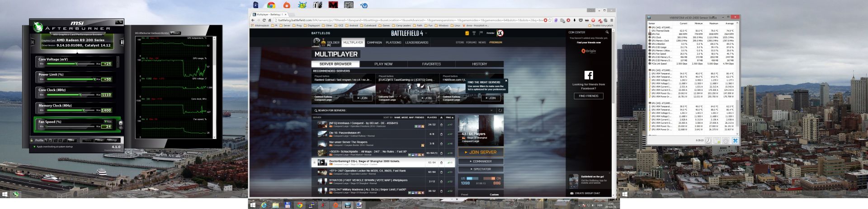Open the Server bookmarks folder
The width and height of the screenshot is (868, 209).
point(285,25)
